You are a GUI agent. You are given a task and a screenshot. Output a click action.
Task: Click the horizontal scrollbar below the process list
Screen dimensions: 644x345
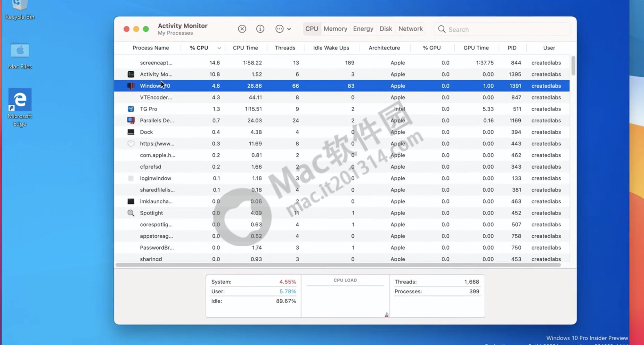pyautogui.click(x=338, y=265)
